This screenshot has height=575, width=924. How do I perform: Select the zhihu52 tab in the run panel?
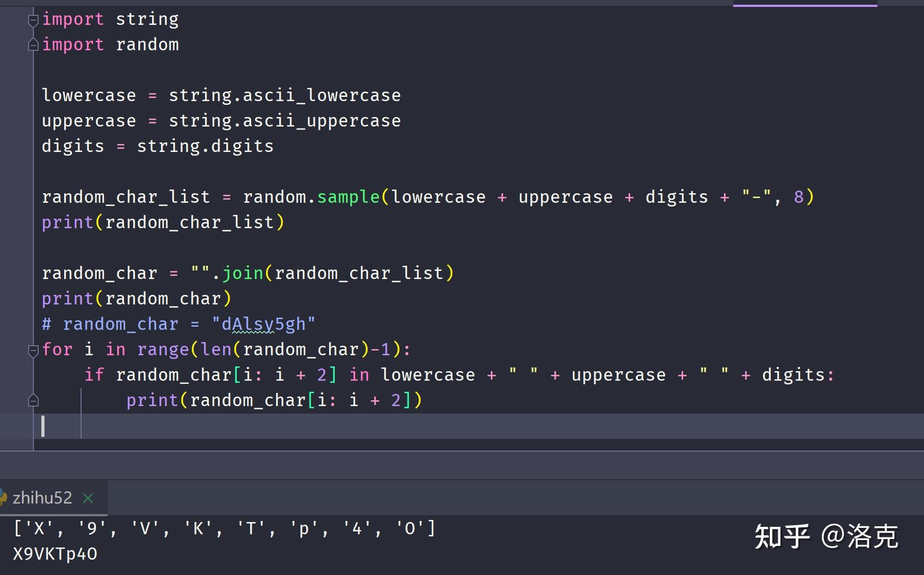42,497
